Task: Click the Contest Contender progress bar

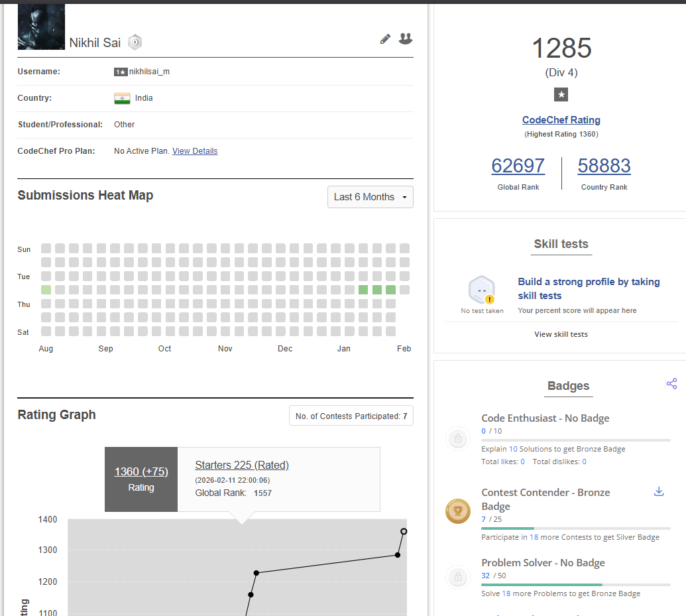Action: click(576, 528)
